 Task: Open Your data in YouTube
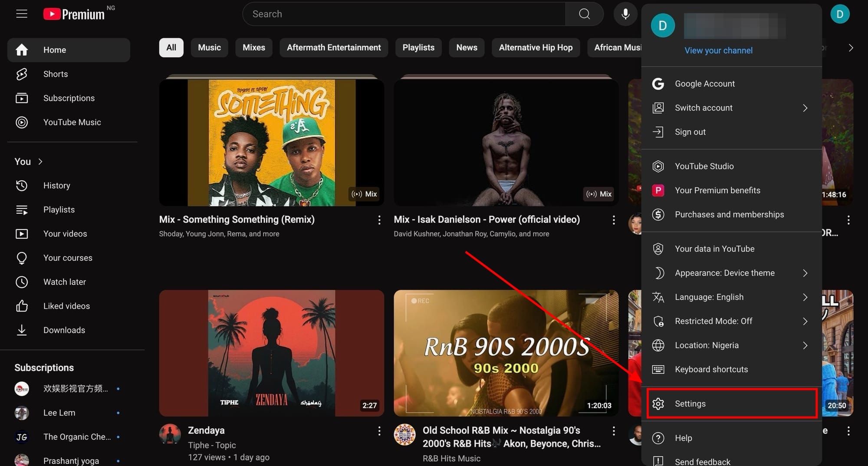[731, 249]
